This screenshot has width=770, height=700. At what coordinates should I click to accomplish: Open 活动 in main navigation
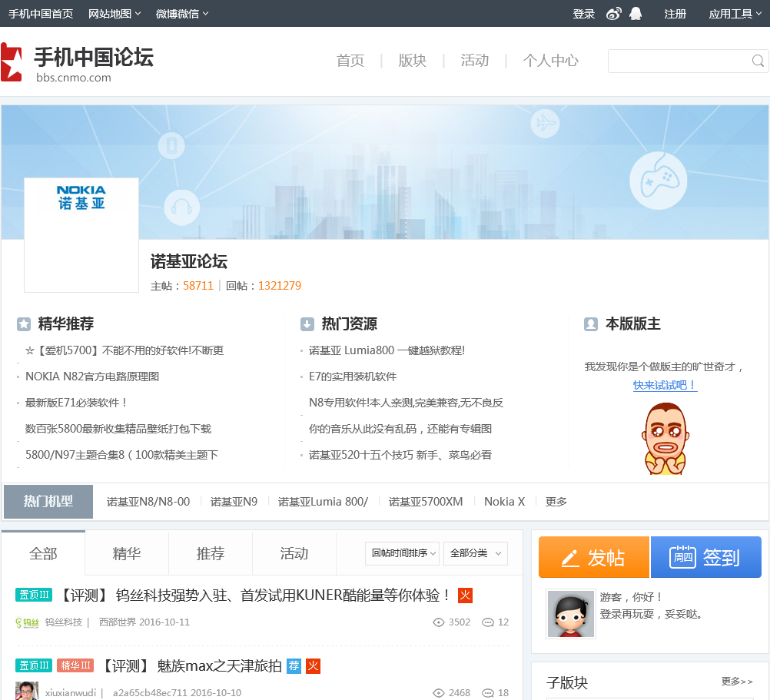(475, 61)
